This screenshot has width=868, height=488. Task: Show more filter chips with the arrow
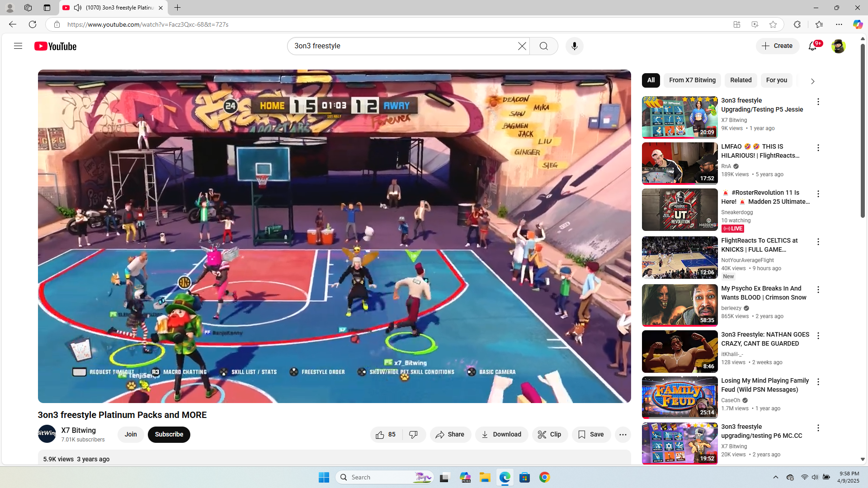click(x=812, y=81)
